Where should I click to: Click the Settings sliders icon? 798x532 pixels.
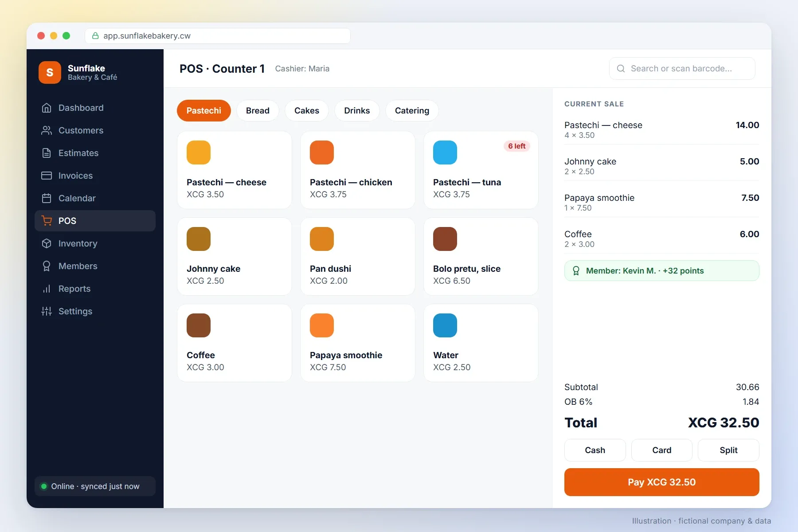click(x=47, y=311)
